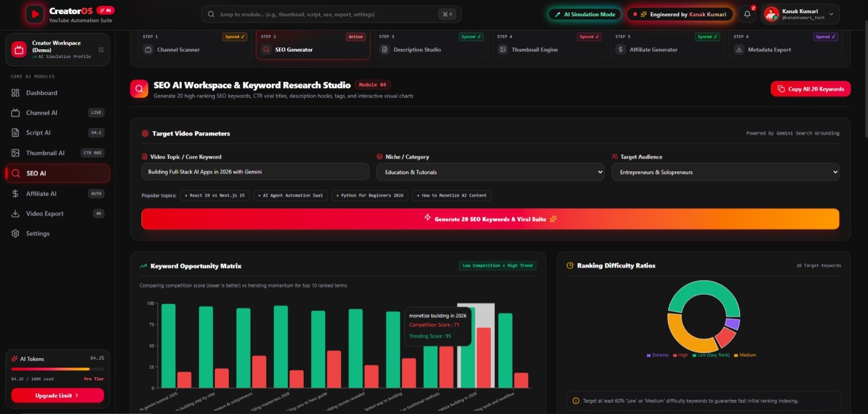The width and height of the screenshot is (868, 414).
Task: Toggle the Medium legend entry
Action: (x=745, y=355)
